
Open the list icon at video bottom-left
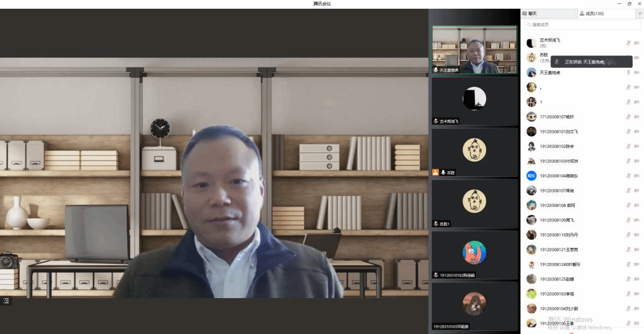click(x=6, y=301)
